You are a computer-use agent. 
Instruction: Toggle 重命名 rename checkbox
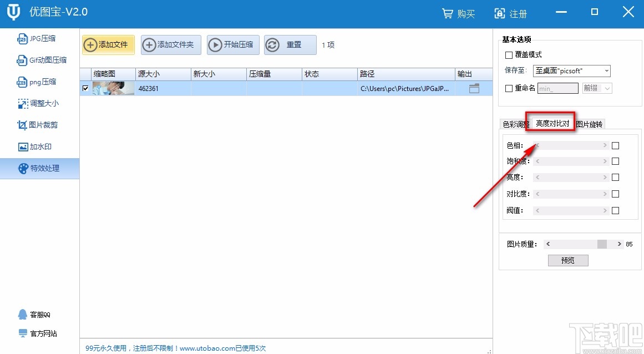click(509, 88)
